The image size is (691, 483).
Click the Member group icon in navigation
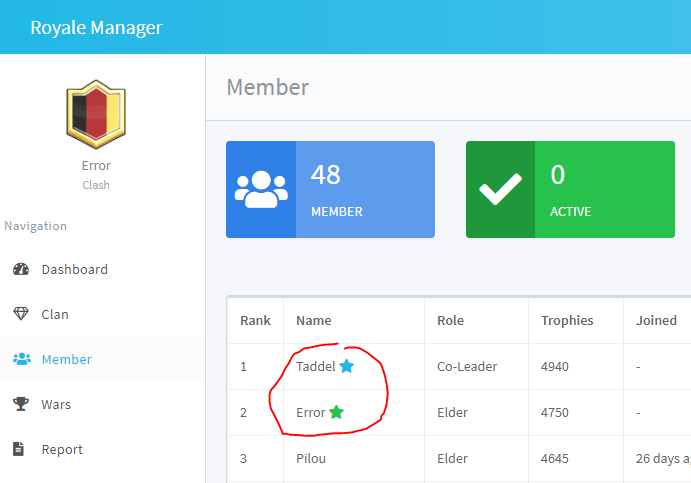pyautogui.click(x=21, y=359)
